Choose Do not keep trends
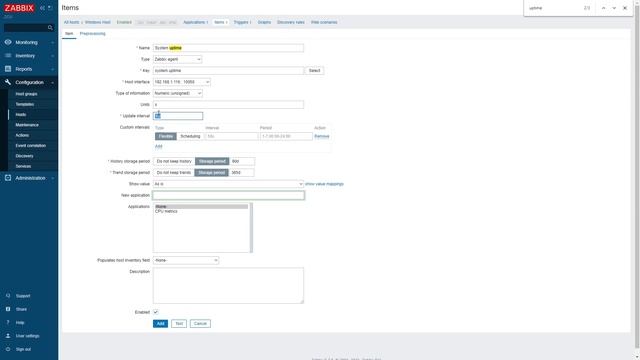Screen dimensions: 640x360 [173, 173]
